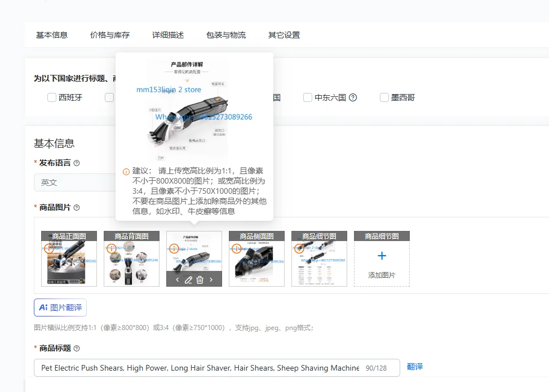Tick the 中东六国 checkbox

[x=308, y=97]
